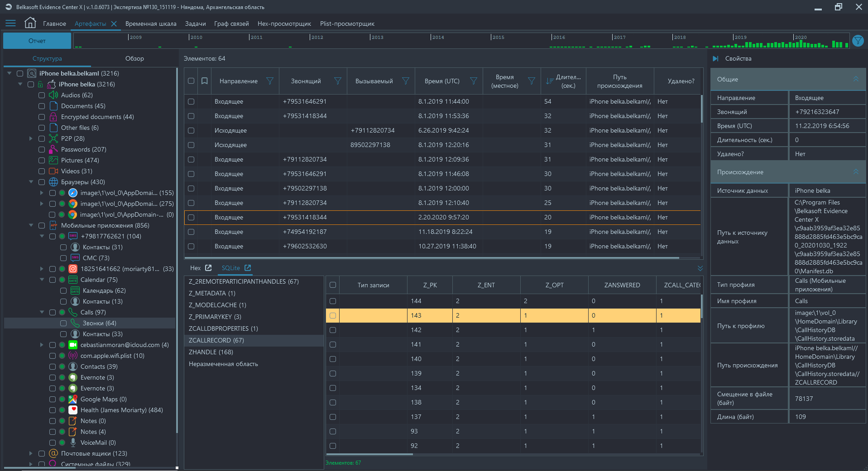Collapse the Браузеры (430) node
The image size is (868, 471).
click(x=31, y=182)
